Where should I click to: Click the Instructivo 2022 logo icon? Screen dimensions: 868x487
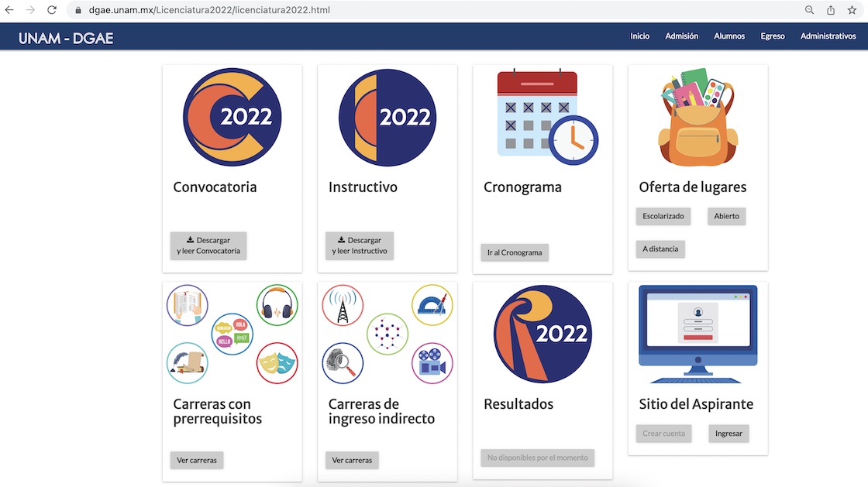click(x=387, y=117)
